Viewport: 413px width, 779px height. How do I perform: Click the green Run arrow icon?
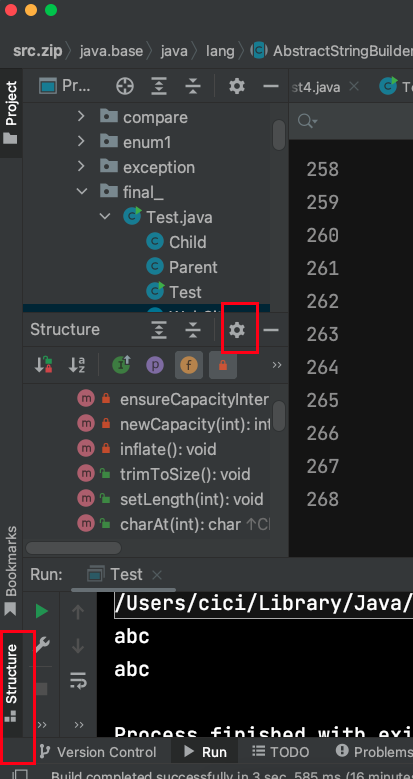42,611
